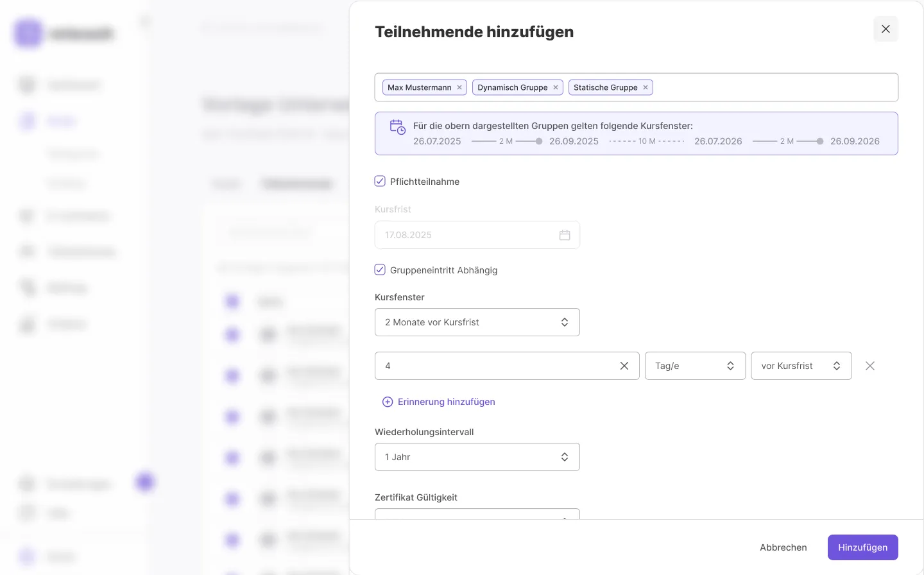Remove the "Statische Gruppe" tag
This screenshot has width=924, height=575.
[645, 87]
